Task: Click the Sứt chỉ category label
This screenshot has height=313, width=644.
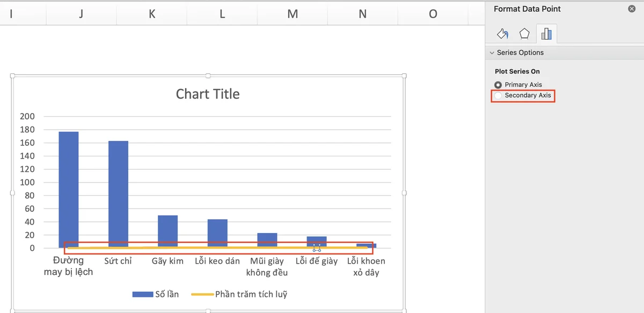Action: point(118,261)
